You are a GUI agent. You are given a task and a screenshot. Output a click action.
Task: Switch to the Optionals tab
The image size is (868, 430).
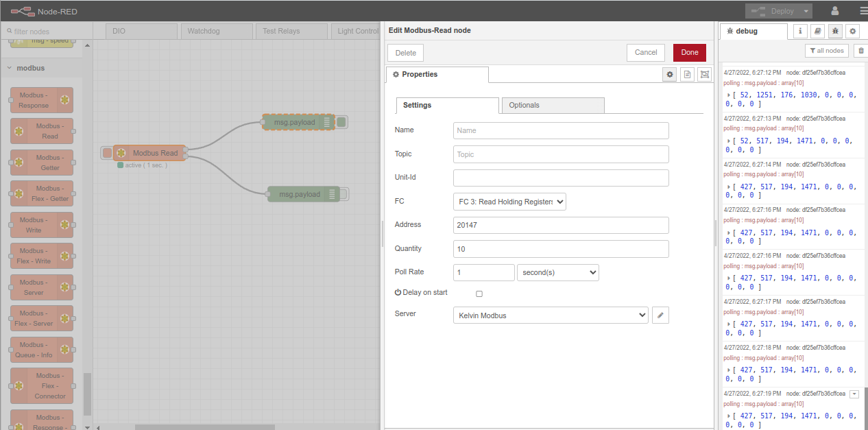[553, 105]
